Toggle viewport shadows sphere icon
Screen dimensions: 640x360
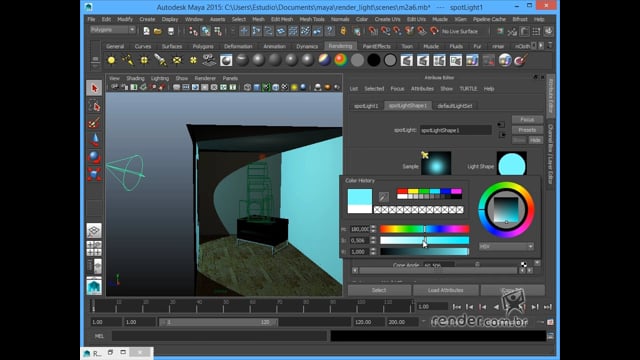pos(303,87)
